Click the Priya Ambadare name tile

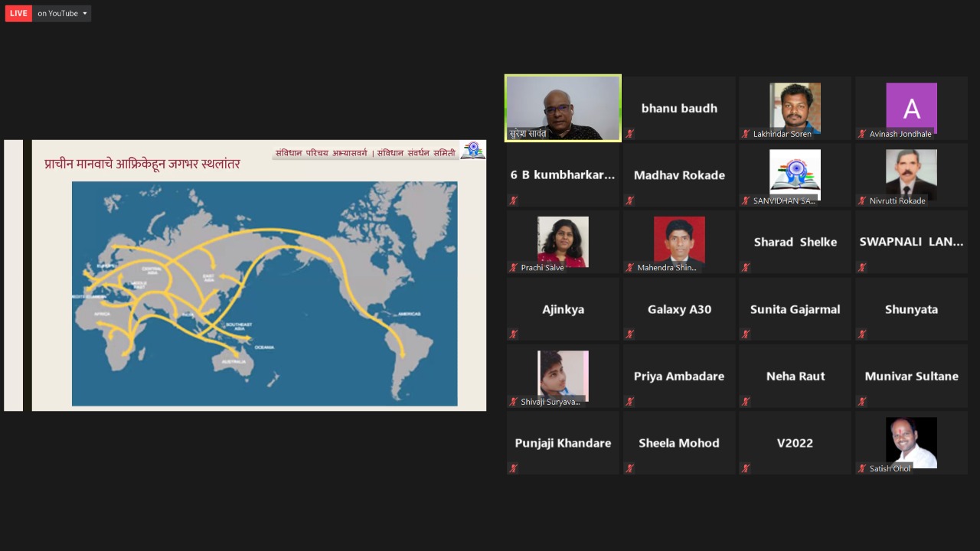tap(679, 376)
